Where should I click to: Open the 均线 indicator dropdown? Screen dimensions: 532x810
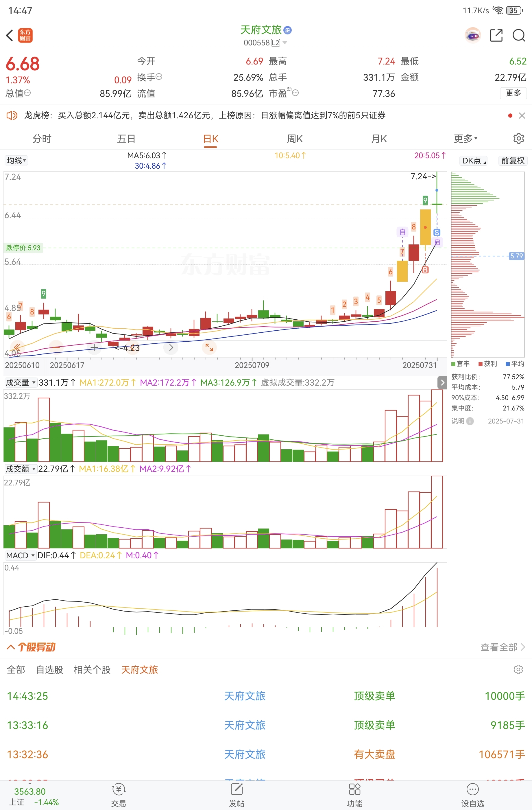coord(16,160)
